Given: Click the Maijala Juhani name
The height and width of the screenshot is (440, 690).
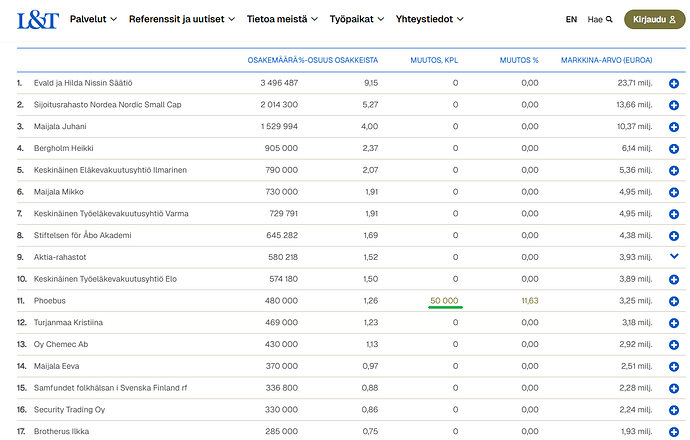Looking at the screenshot, I should (x=60, y=126).
